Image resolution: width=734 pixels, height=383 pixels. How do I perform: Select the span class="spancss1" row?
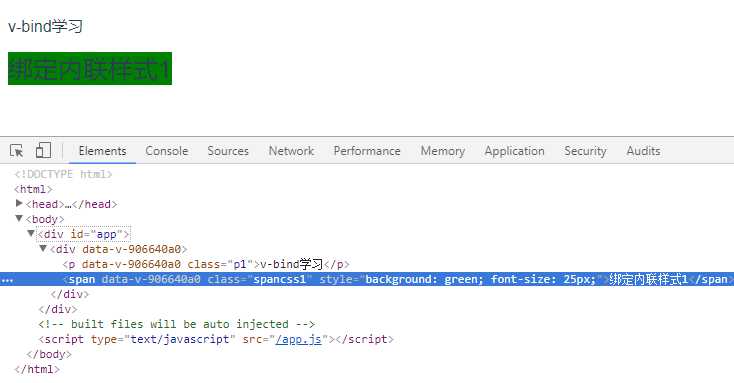pos(367,279)
